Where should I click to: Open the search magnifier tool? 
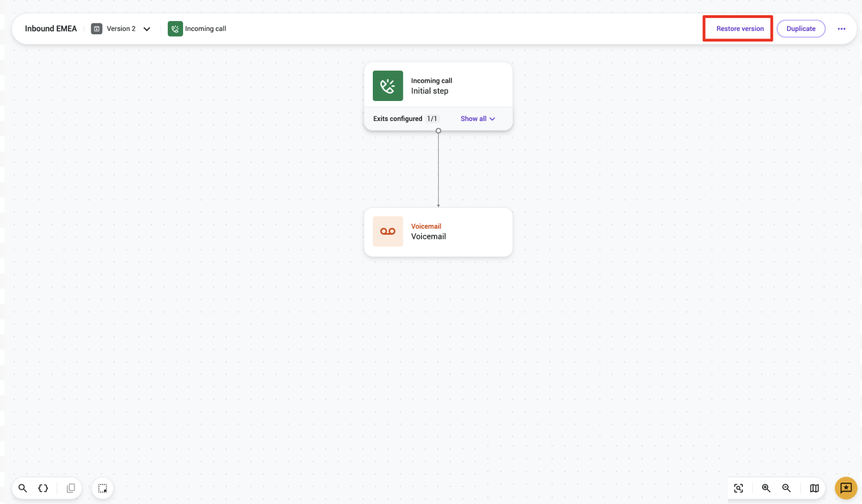click(x=22, y=488)
